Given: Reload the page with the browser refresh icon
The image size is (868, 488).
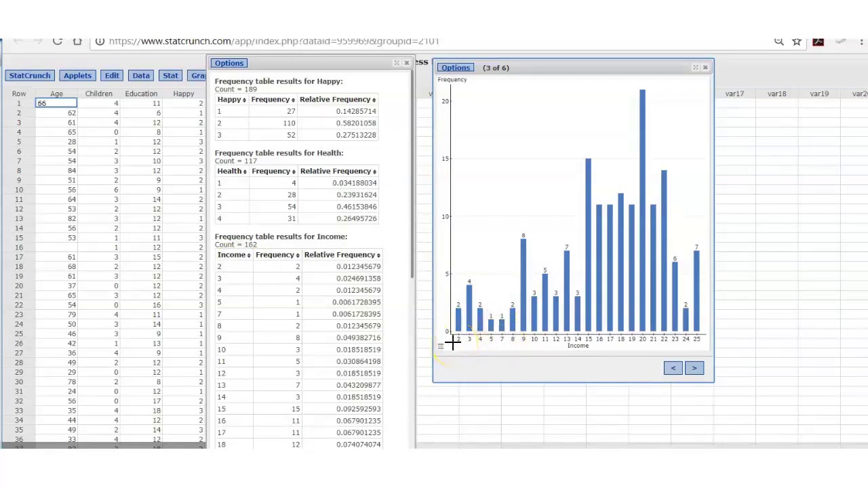Looking at the screenshot, I should tap(58, 41).
